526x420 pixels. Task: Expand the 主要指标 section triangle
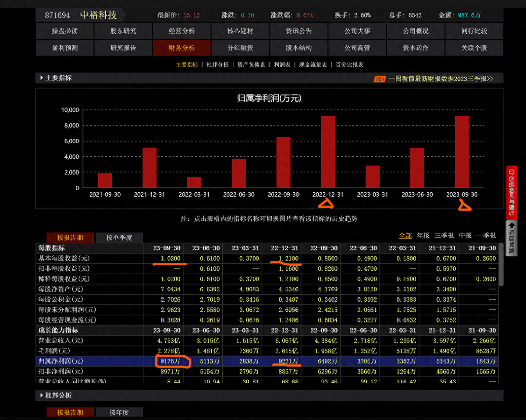(42, 78)
